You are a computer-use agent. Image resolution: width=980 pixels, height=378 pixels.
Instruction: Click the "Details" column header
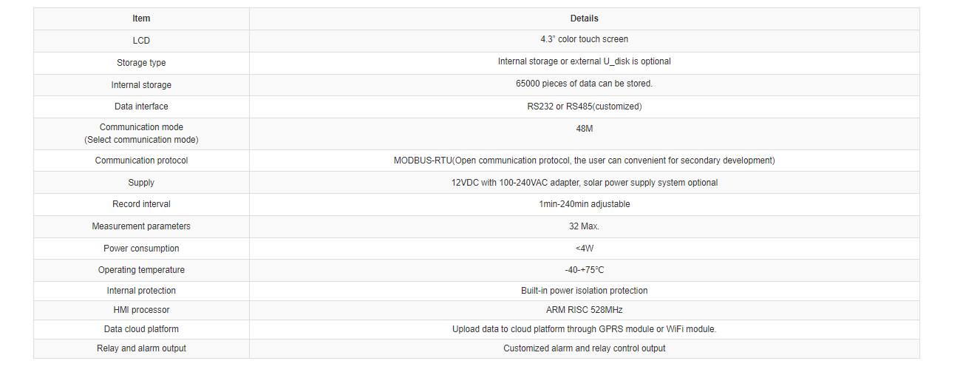(584, 18)
